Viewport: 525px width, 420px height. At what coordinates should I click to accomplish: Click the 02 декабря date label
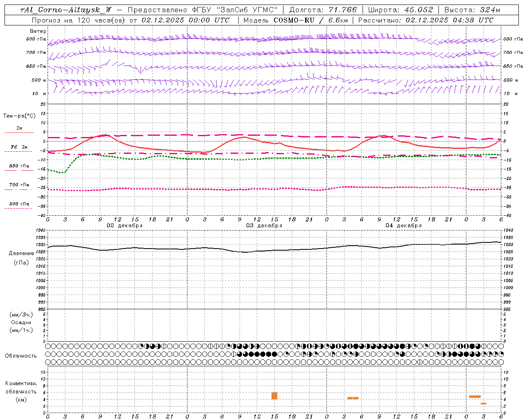coord(125,226)
